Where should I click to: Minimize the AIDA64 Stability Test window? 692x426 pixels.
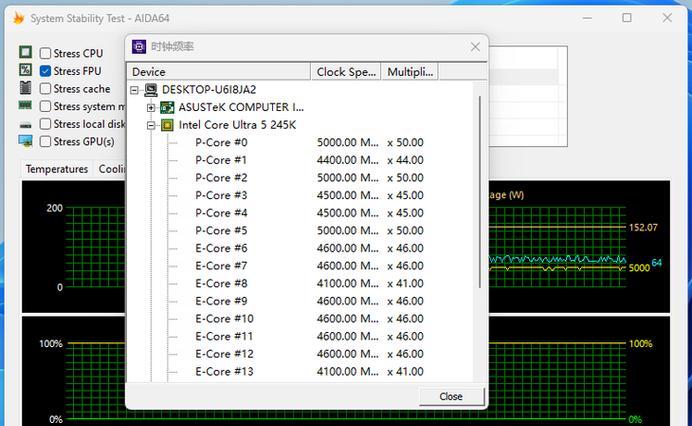pyautogui.click(x=587, y=18)
